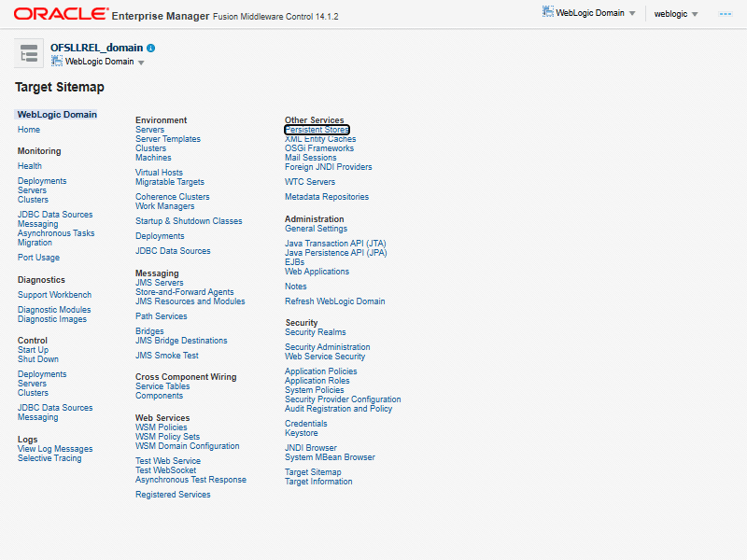Viewport: 747px width, 560px height.
Task: Open Support Workbench under Diagnostics
Action: [x=54, y=295]
